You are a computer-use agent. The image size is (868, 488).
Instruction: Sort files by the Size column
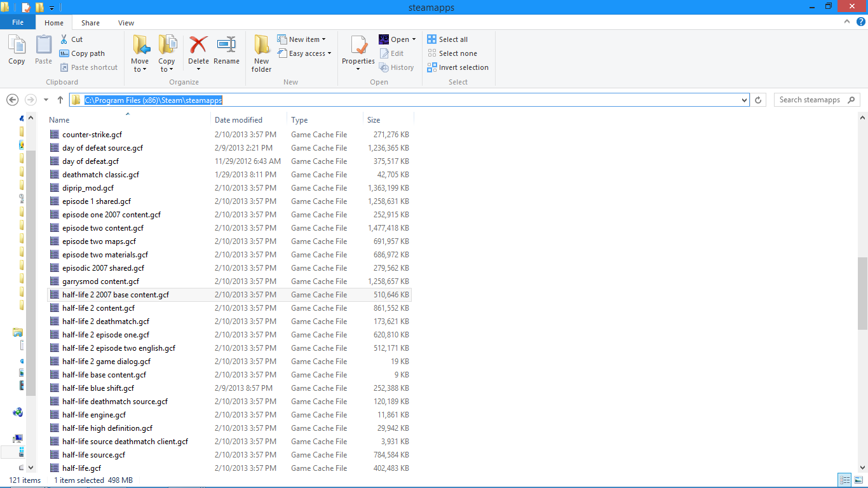[x=388, y=119]
